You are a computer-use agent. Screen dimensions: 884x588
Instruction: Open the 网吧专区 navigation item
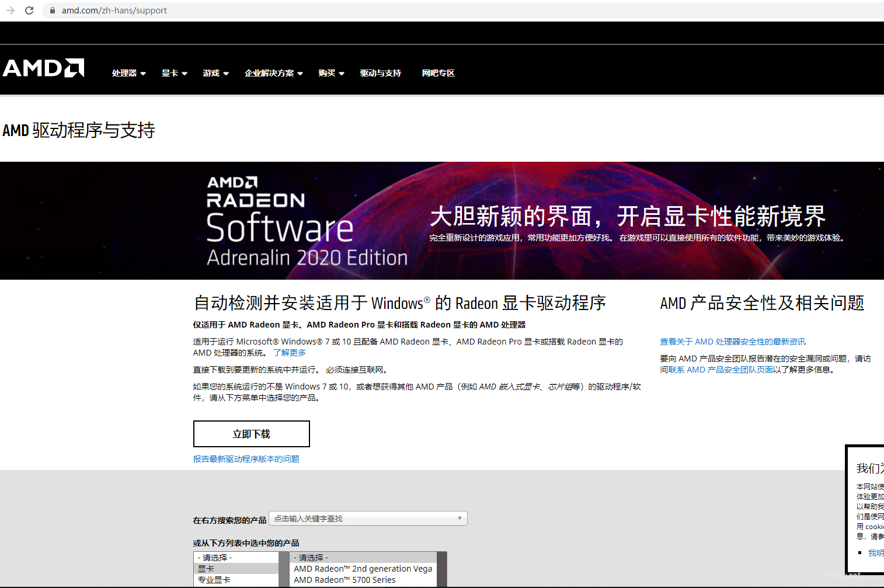(x=438, y=73)
